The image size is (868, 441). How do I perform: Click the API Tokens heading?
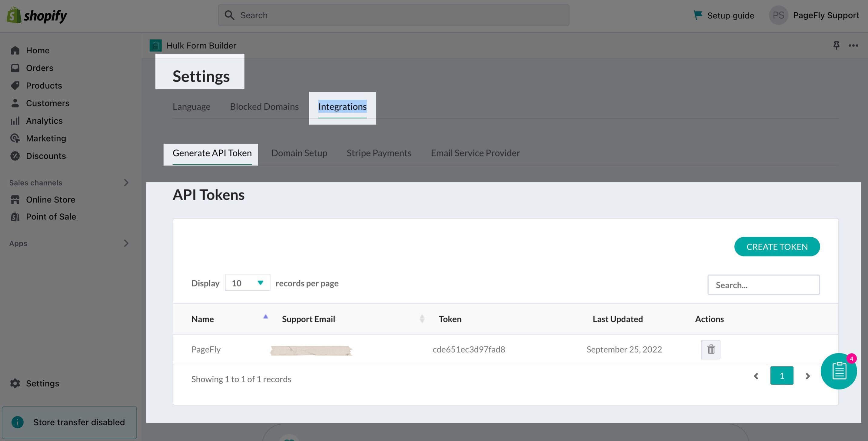click(208, 195)
